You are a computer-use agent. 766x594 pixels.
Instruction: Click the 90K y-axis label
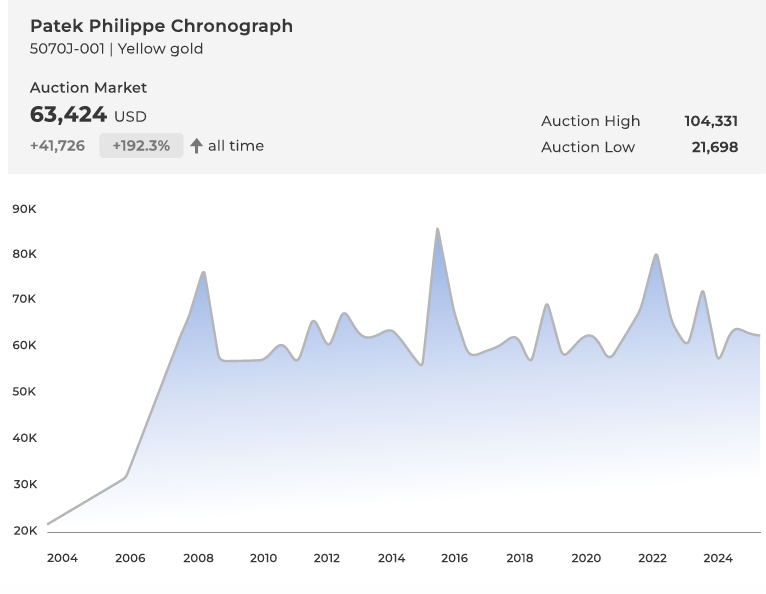pos(25,209)
